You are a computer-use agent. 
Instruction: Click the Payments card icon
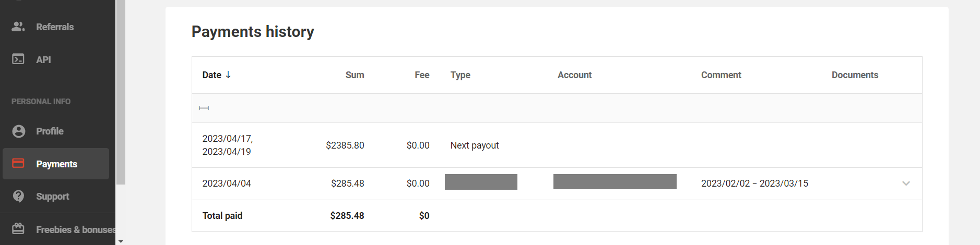(18, 164)
